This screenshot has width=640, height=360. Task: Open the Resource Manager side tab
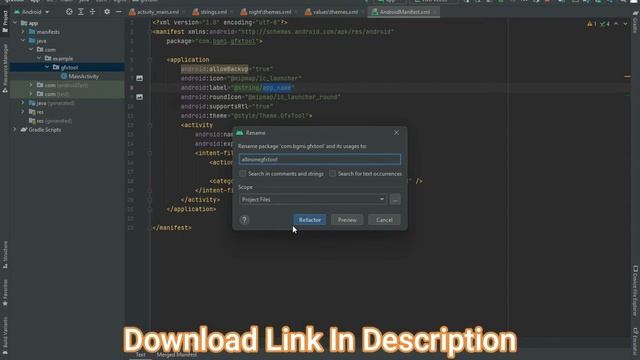click(x=5, y=69)
